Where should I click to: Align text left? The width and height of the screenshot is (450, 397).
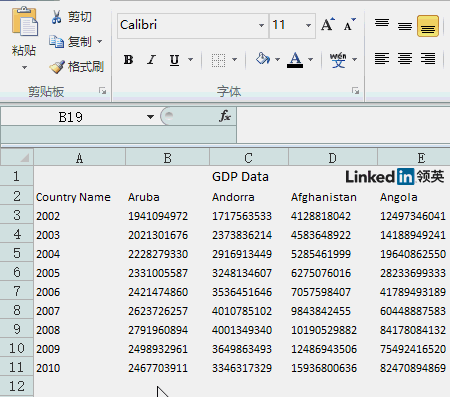(x=382, y=59)
